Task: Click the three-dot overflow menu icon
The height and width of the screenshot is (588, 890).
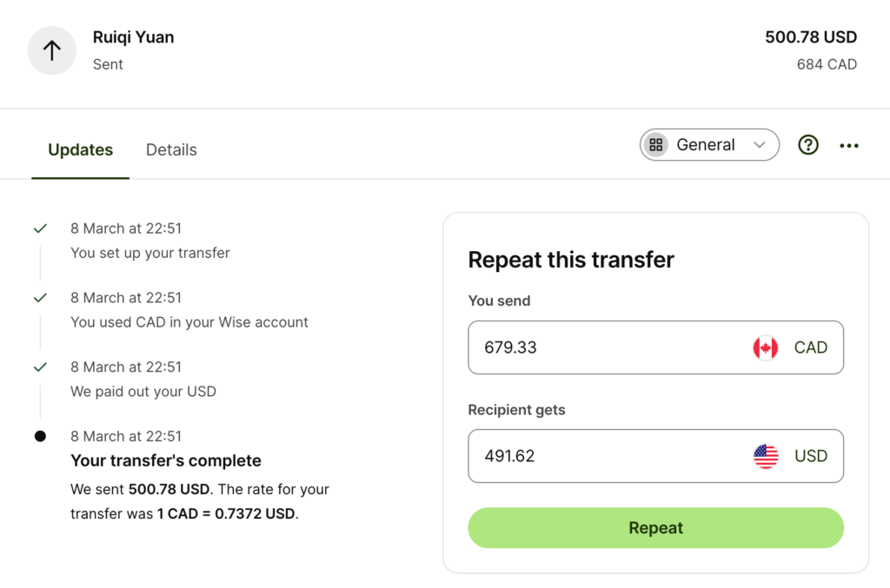Action: 849,145
